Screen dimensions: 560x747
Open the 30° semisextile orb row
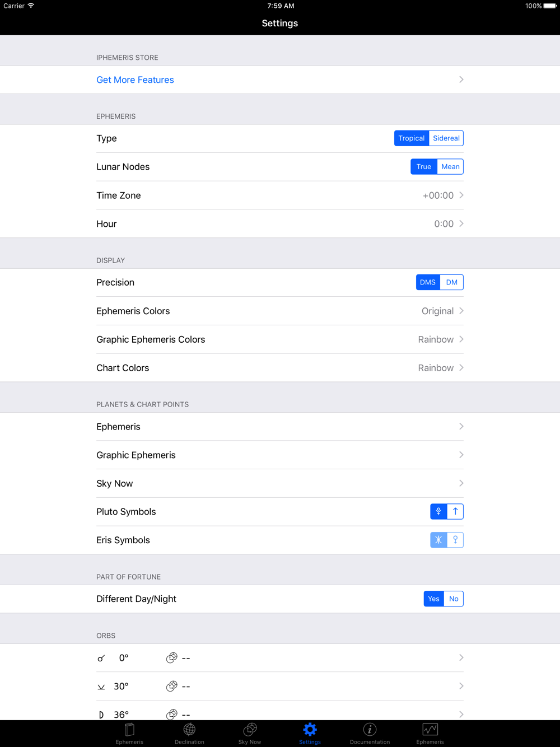pyautogui.click(x=280, y=686)
